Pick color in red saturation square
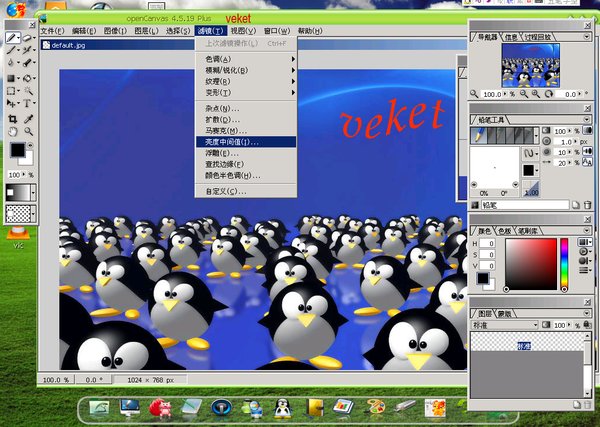 531,264
